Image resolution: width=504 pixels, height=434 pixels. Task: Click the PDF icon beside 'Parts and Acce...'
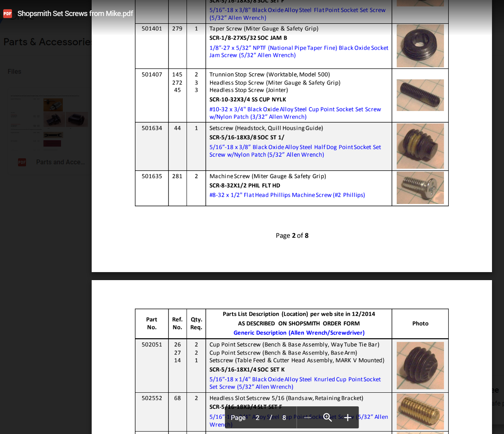click(22, 162)
